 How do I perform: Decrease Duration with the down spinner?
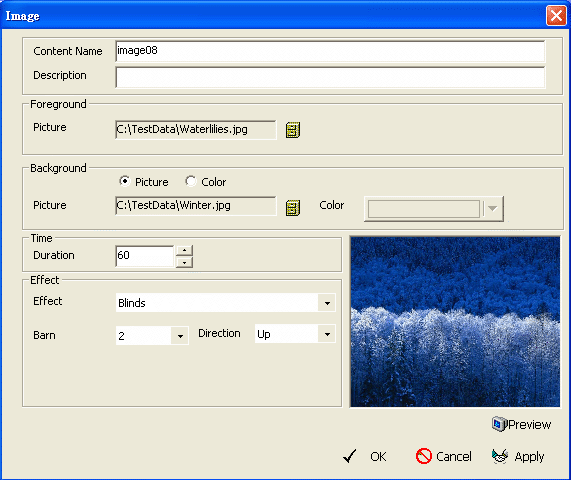coord(184,262)
